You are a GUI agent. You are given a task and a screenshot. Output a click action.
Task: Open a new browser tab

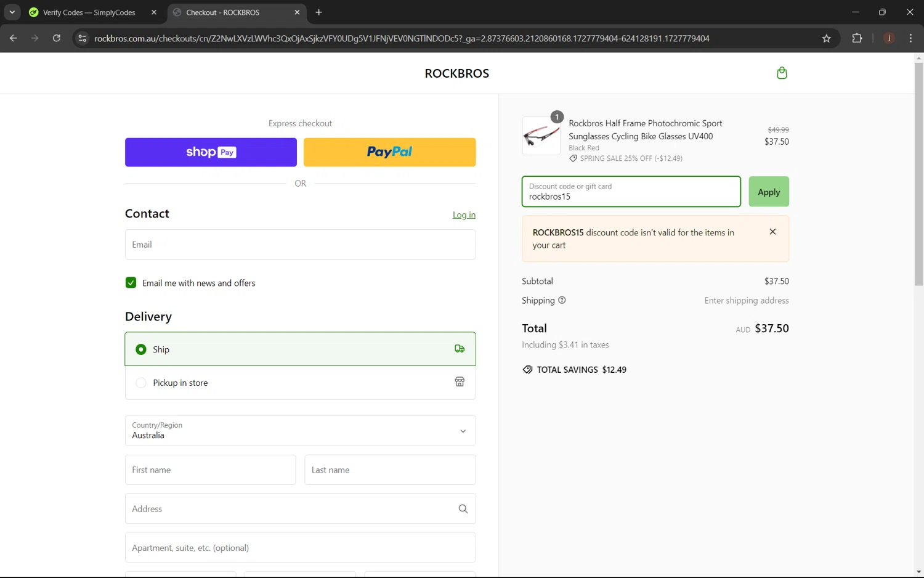pos(318,12)
